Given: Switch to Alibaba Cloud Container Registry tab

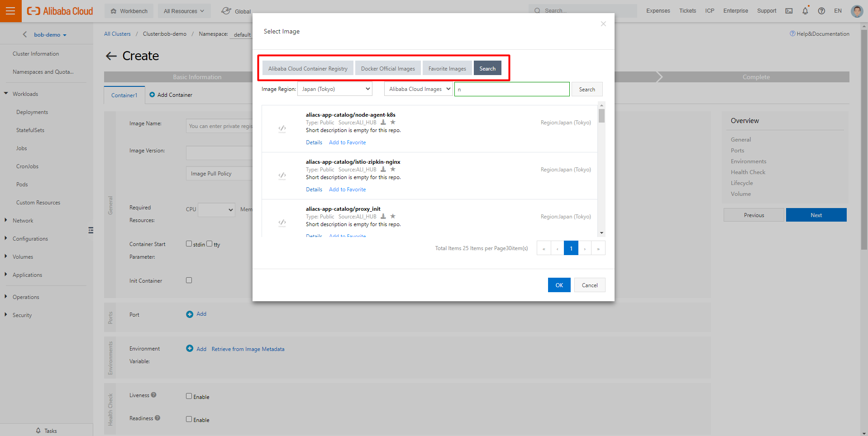Looking at the screenshot, I should coord(308,68).
